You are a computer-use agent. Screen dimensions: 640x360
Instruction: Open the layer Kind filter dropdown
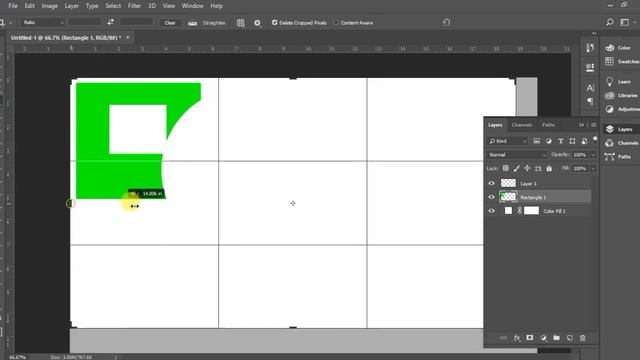pos(508,141)
